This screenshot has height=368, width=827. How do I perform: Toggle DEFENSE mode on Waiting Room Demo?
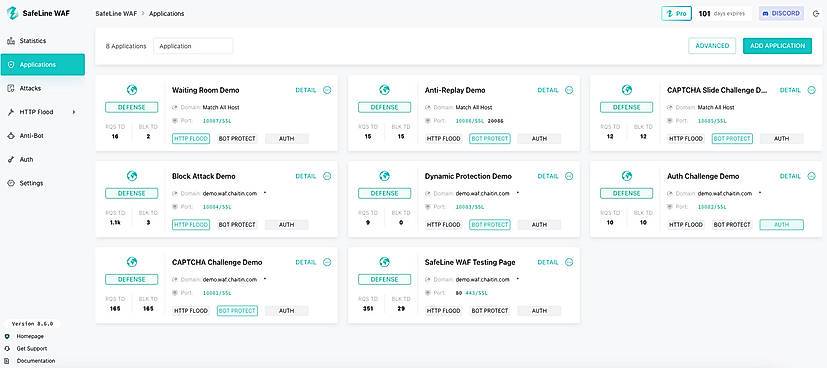tap(132, 107)
